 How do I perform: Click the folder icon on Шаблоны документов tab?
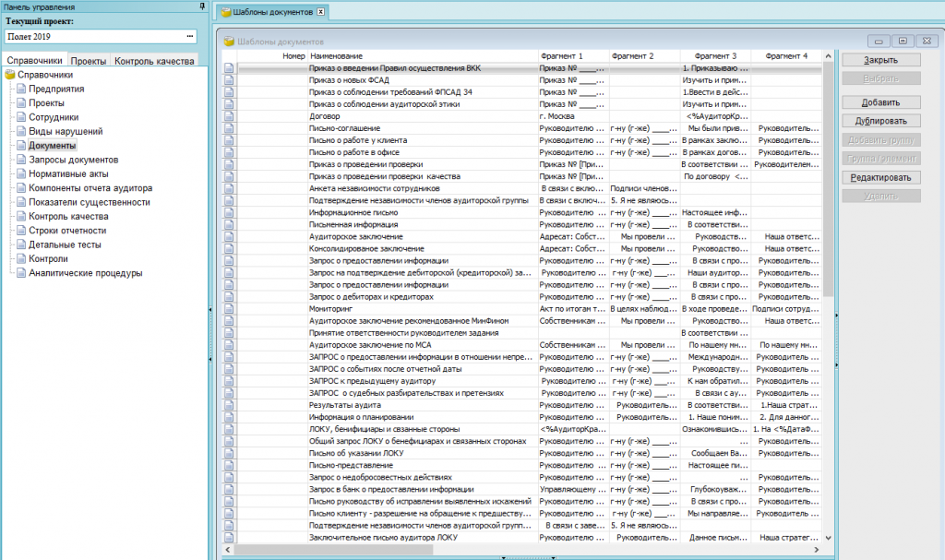[226, 12]
